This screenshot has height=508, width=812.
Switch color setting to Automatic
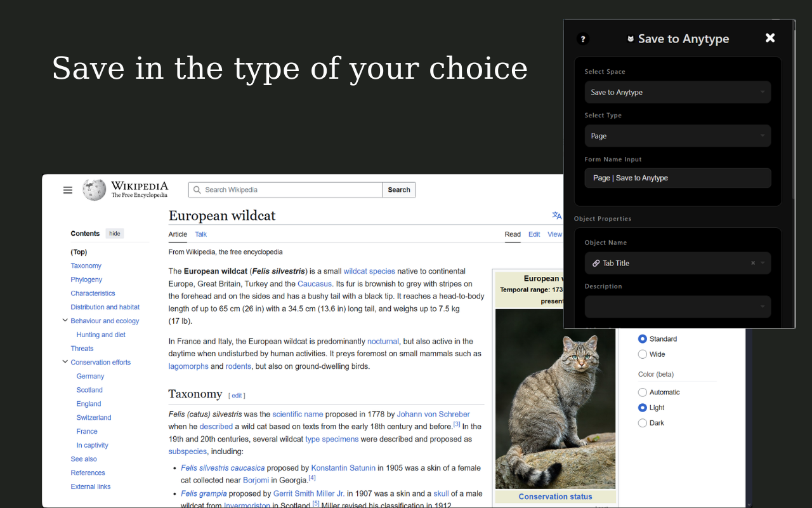[x=642, y=392]
